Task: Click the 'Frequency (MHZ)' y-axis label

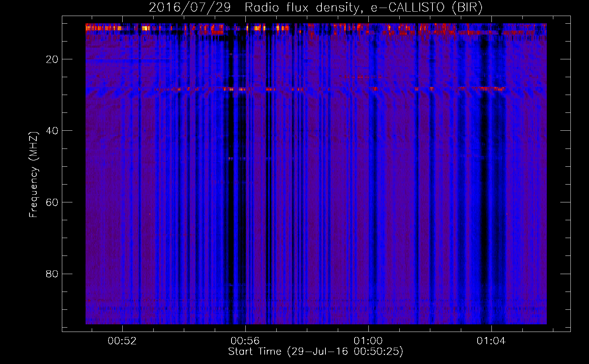Action: click(x=33, y=174)
